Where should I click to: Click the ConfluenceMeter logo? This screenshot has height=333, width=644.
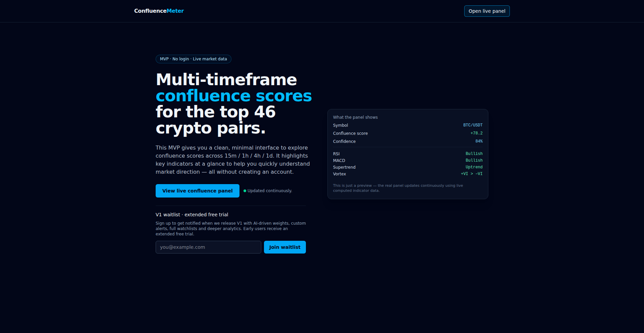pos(159,11)
